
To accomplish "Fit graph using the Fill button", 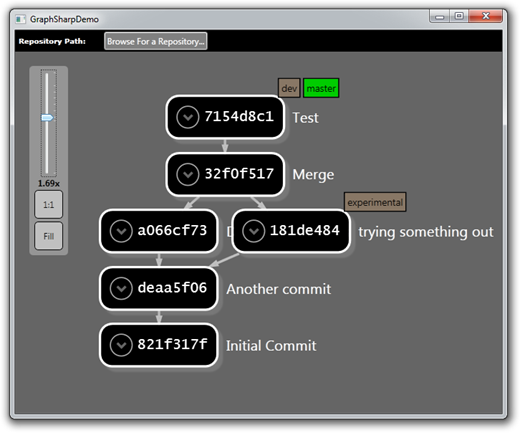I will tap(49, 236).
